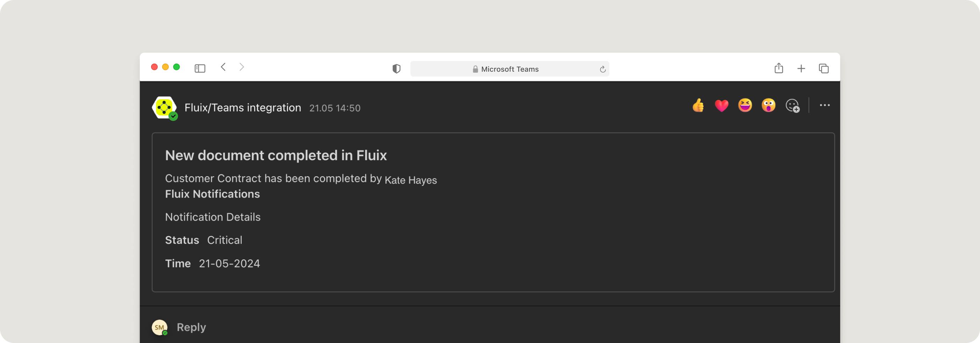Click the Fluix/Teams integration sender name
Viewport: 980px width, 343px height.
(x=243, y=108)
